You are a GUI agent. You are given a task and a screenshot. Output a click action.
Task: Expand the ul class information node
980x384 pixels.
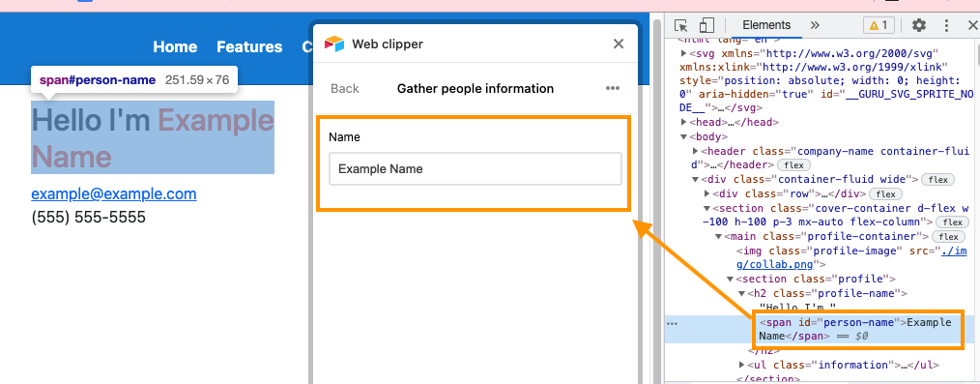pyautogui.click(x=742, y=365)
